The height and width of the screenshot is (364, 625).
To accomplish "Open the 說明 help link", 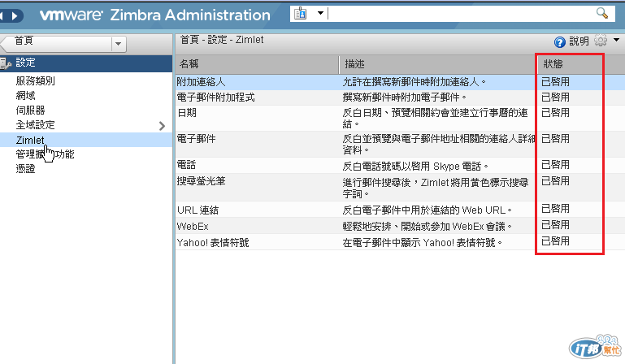I will (579, 41).
